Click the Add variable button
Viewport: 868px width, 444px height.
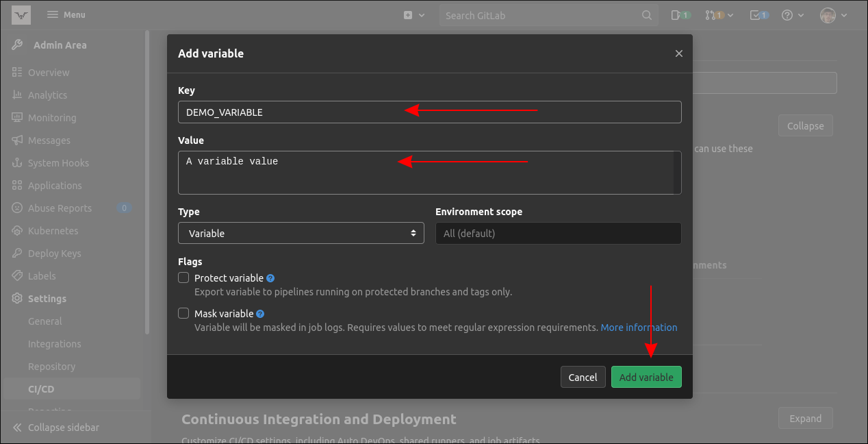click(x=646, y=376)
